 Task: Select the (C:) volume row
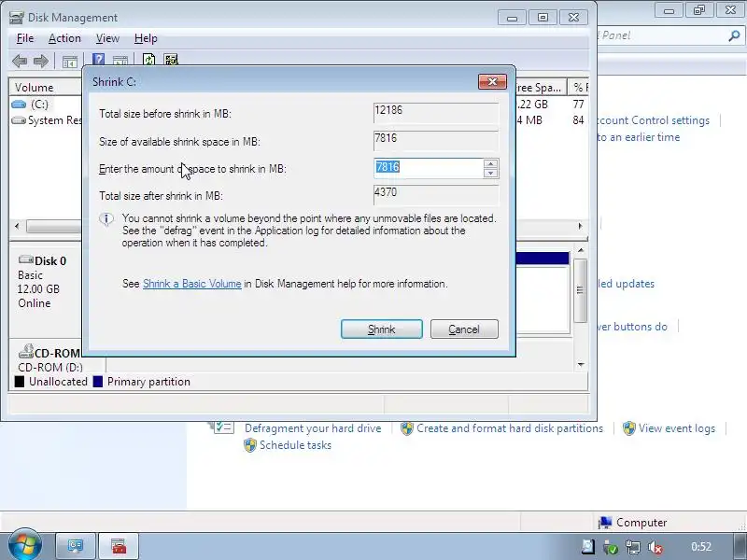(x=46, y=105)
